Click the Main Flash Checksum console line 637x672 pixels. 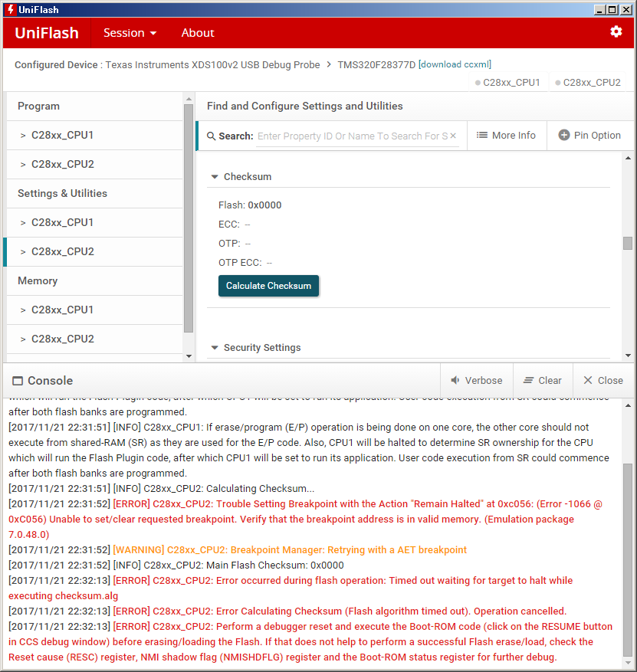tap(176, 565)
